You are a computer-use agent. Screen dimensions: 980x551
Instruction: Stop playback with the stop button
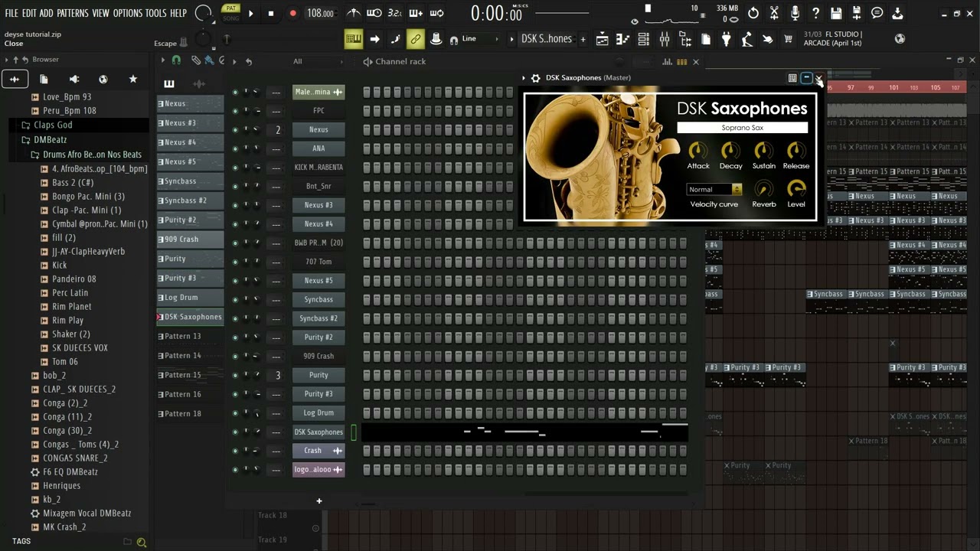tap(270, 13)
